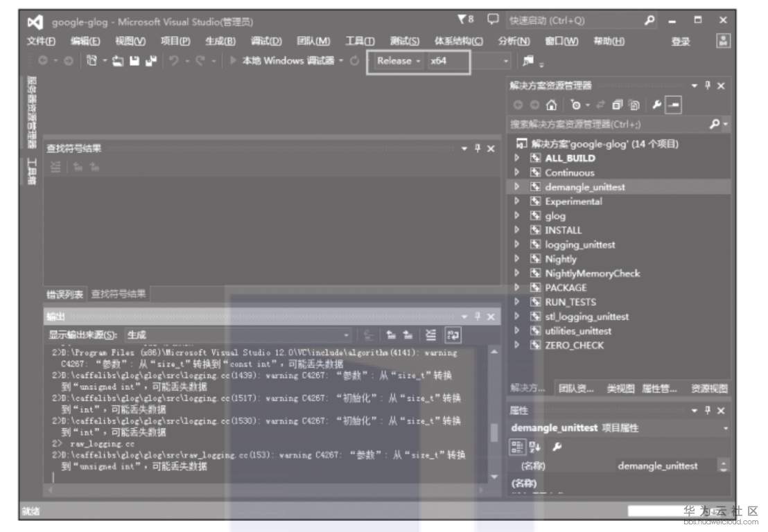
Task: Open the show output from dropdown
Action: coord(238,335)
